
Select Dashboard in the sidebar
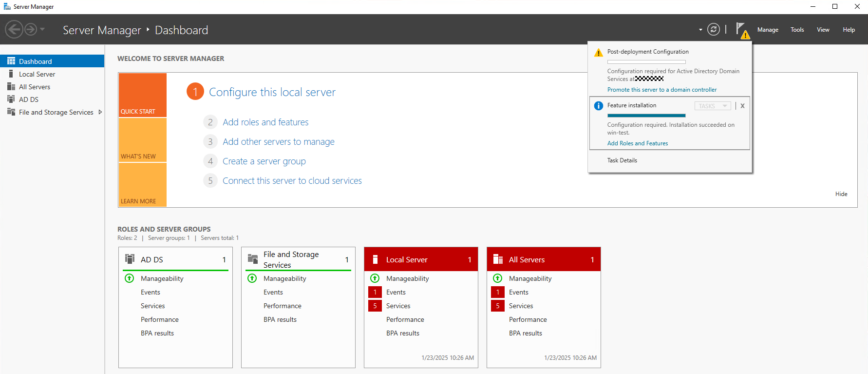pyautogui.click(x=52, y=61)
